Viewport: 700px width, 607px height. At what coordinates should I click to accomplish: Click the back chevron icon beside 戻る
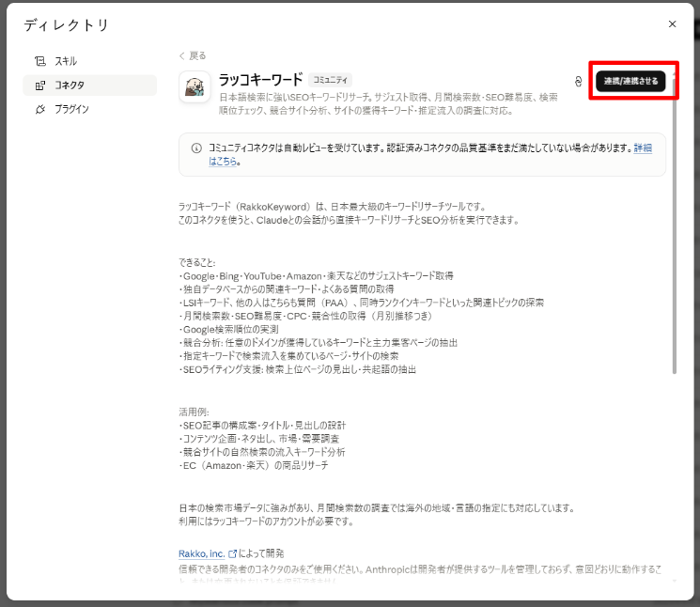[x=181, y=55]
